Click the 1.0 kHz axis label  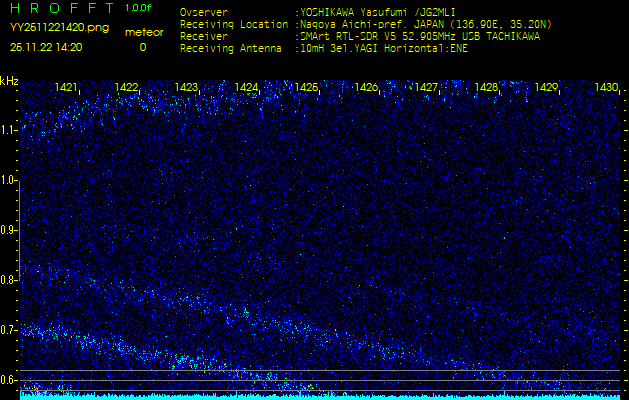pyautogui.click(x=9, y=180)
